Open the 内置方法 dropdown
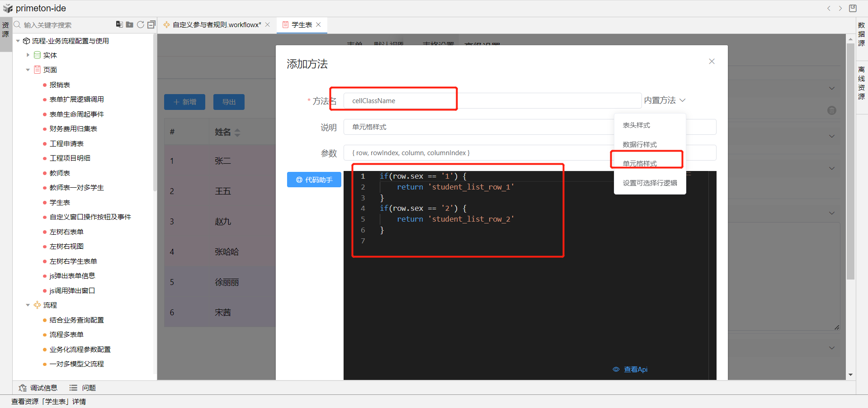868x408 pixels. [x=665, y=100]
